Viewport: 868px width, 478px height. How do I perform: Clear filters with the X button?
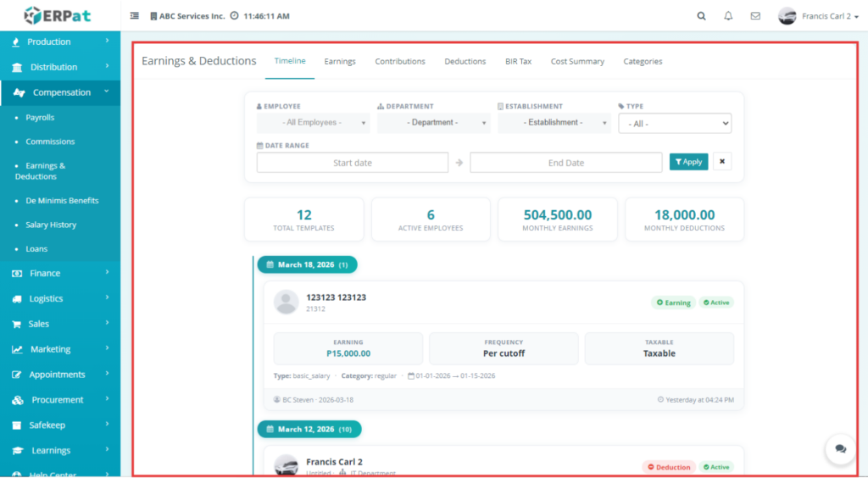(x=721, y=162)
